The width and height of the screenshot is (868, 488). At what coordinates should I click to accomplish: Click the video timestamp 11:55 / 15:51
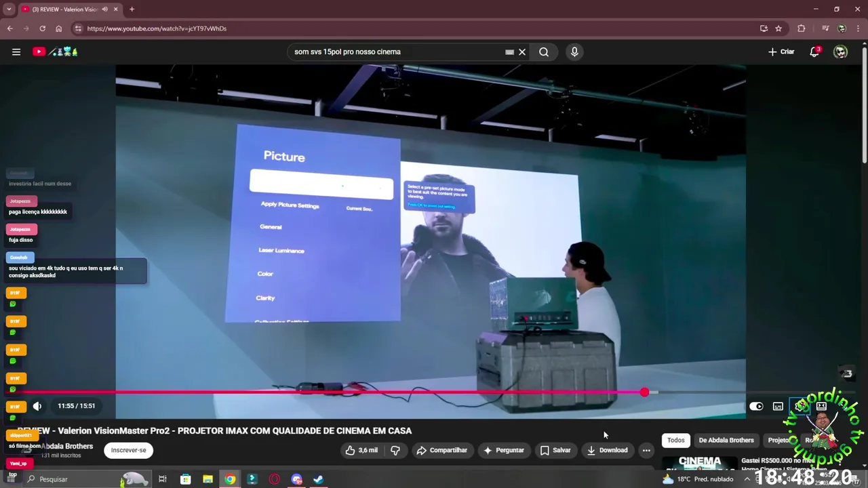coord(76,406)
